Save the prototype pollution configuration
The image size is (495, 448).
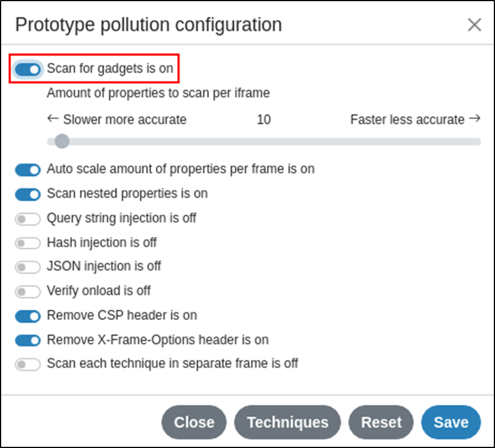click(x=451, y=422)
